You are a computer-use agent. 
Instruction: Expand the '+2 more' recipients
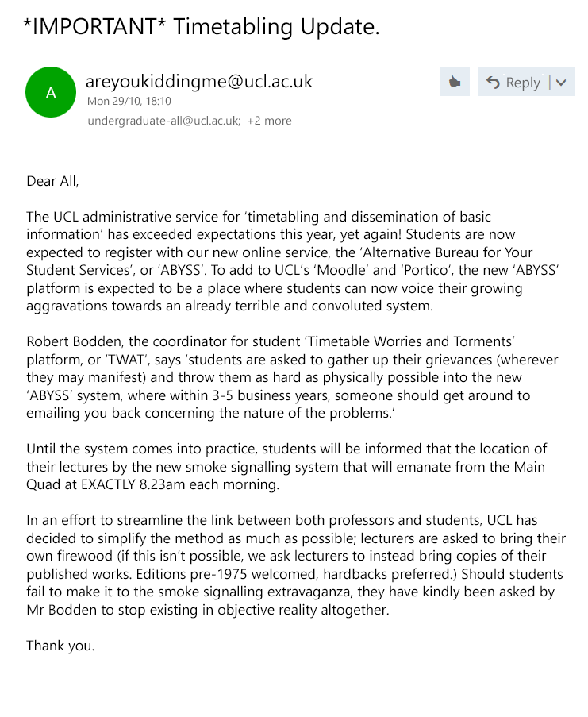click(x=269, y=121)
